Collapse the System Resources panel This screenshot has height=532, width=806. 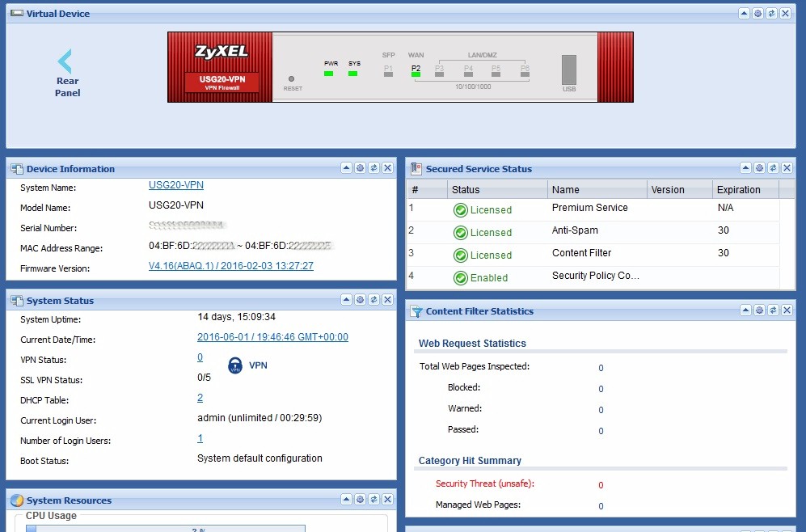click(x=347, y=499)
